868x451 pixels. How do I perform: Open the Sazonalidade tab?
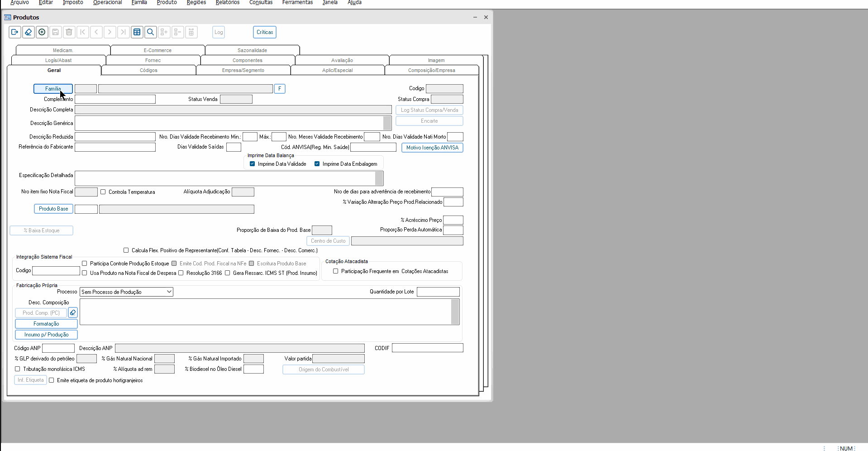pos(252,50)
